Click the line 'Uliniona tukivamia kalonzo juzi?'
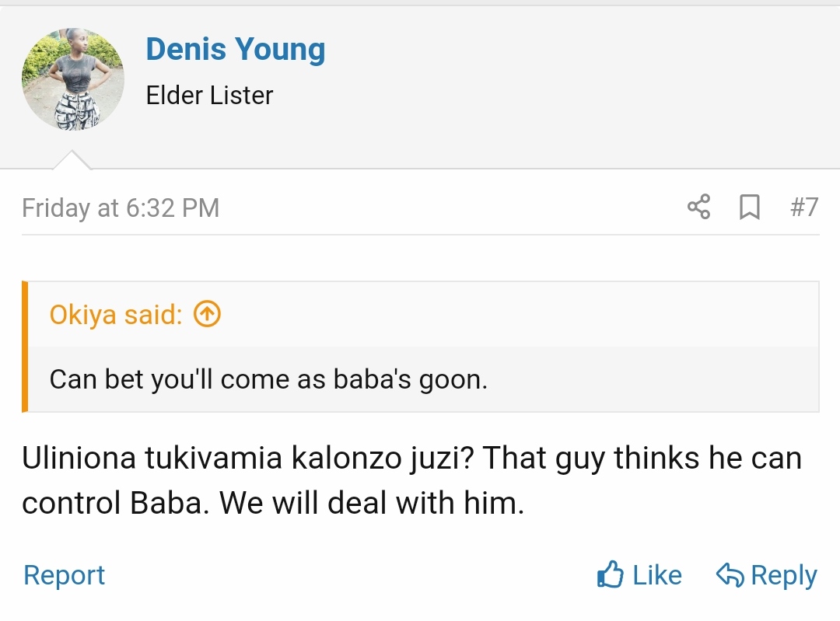 tap(249, 459)
